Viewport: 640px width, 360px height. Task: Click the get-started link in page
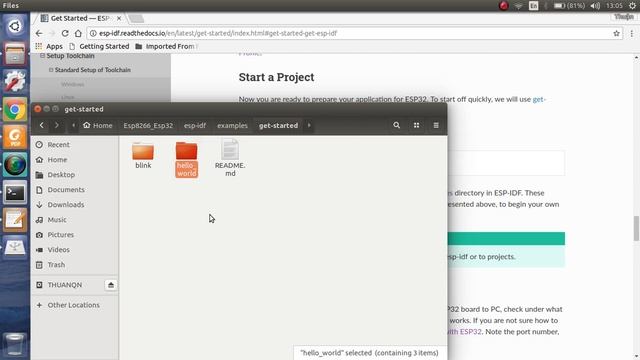point(539,99)
